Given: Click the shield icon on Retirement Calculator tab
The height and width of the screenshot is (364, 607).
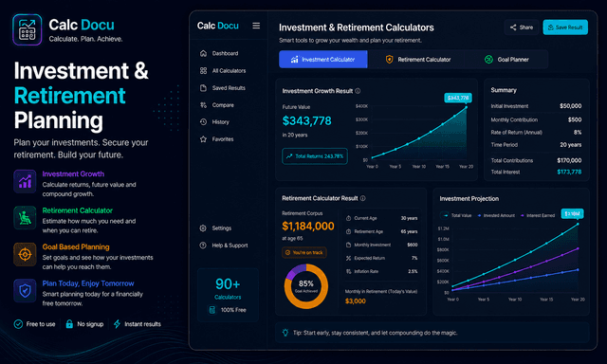Looking at the screenshot, I should [x=390, y=59].
